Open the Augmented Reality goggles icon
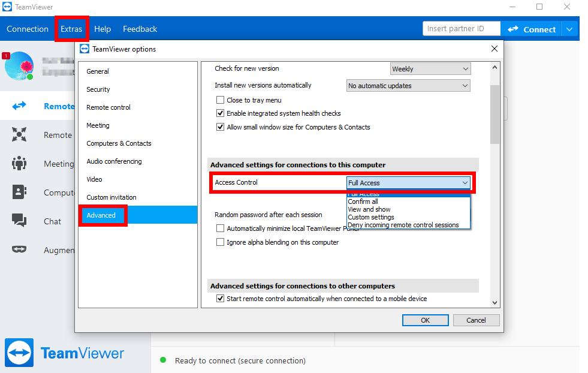The image size is (588, 373). coord(19,249)
